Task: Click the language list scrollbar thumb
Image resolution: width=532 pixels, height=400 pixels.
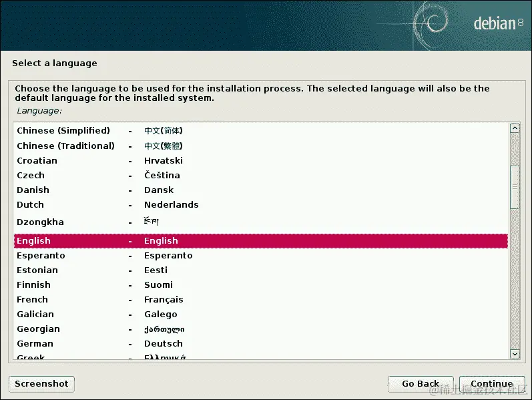Action: [515, 187]
